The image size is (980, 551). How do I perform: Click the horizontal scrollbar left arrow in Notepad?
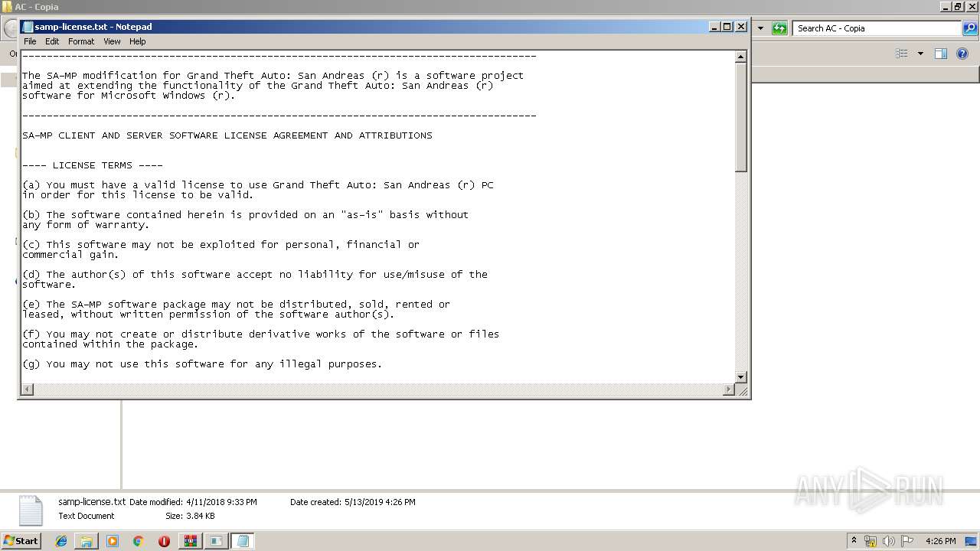tap(27, 390)
